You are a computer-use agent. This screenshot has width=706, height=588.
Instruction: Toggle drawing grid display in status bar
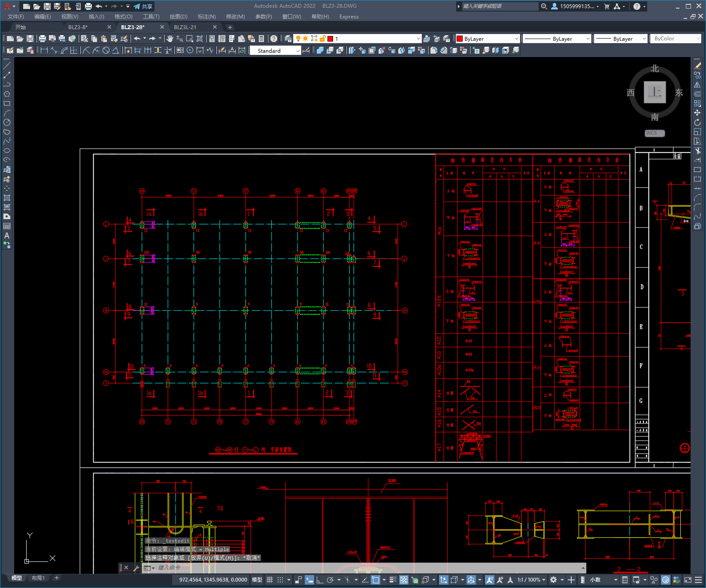270,580
